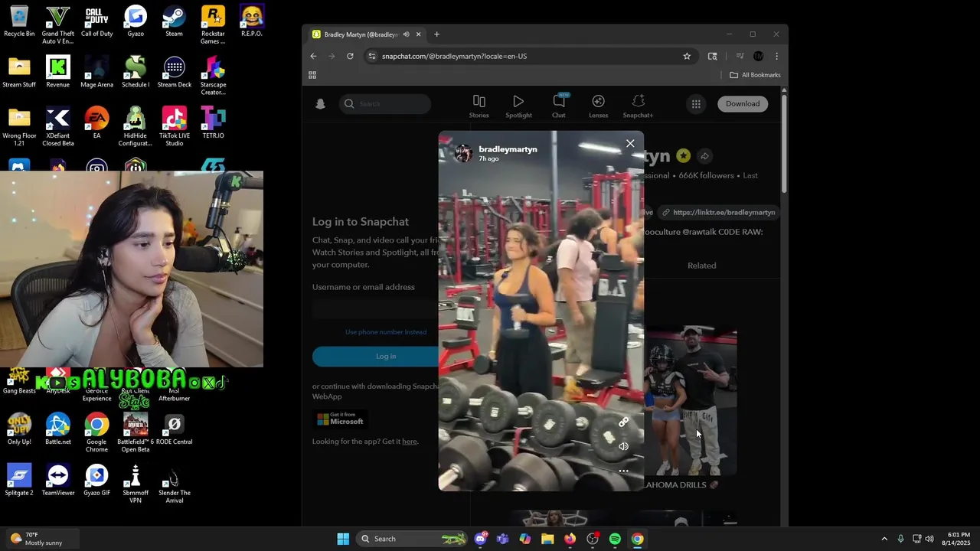Open Spotify from the taskbar
980x551 pixels.
(615, 539)
